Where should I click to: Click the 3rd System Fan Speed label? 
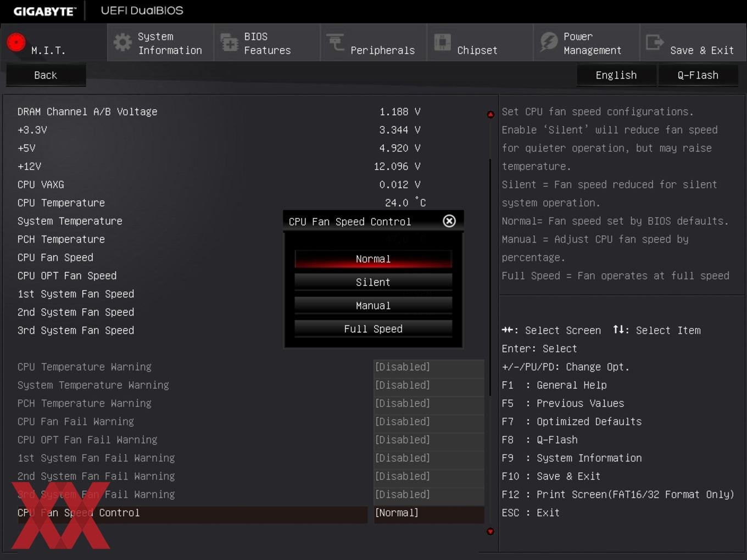76,330
